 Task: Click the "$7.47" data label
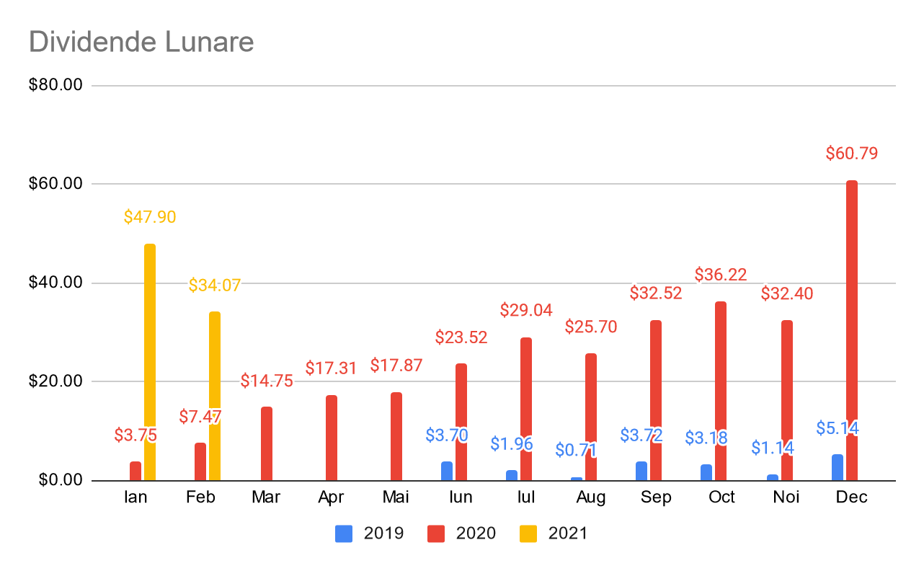(200, 417)
